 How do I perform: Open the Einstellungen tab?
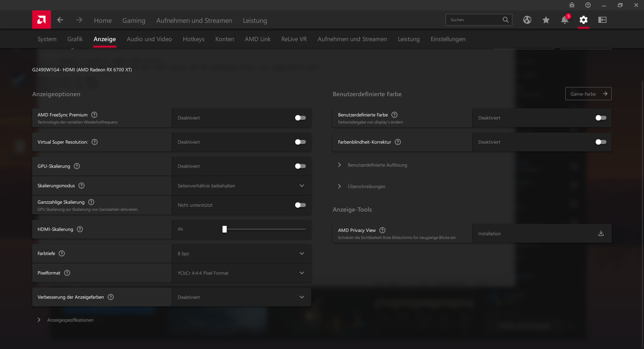click(x=448, y=39)
